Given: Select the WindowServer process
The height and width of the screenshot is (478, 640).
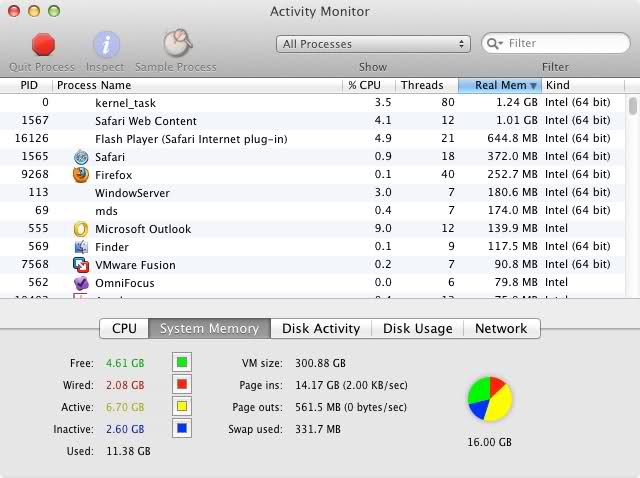Looking at the screenshot, I should tap(312, 193).
